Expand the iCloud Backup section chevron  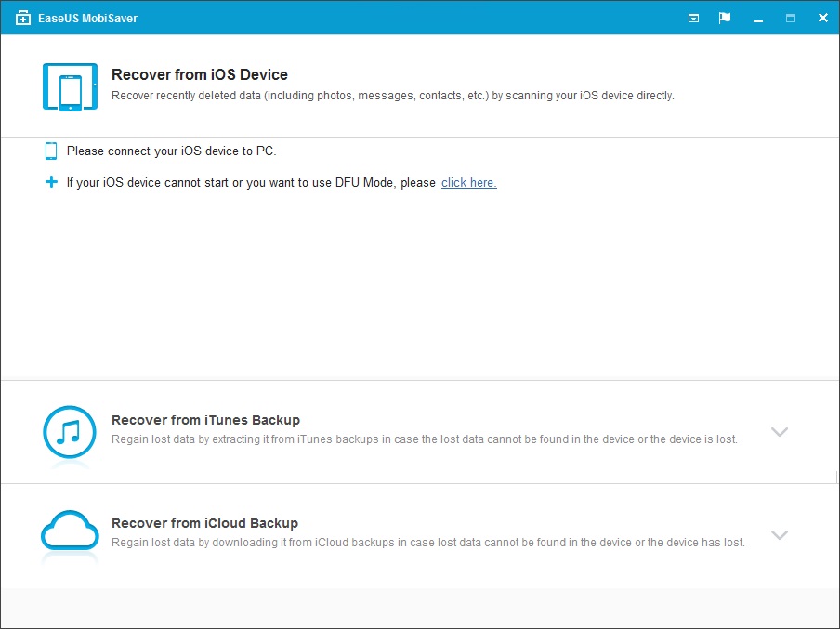click(780, 535)
